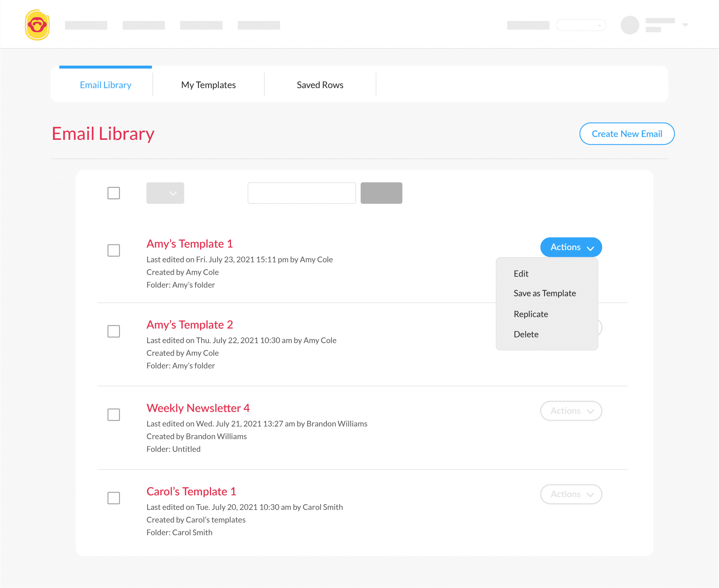Open the gray bulk-action dropdown
Viewport: 719px width, 588px height.
pos(165,193)
